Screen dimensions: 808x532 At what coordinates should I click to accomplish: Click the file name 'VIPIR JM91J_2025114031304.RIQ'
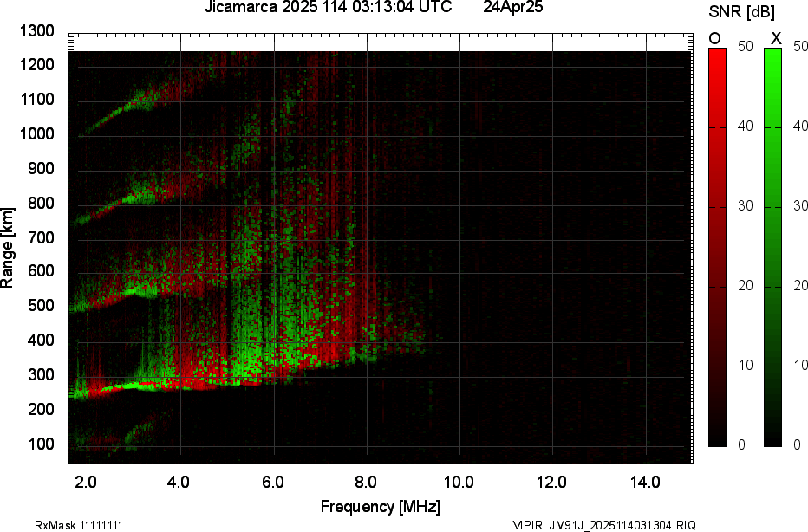pyautogui.click(x=604, y=525)
